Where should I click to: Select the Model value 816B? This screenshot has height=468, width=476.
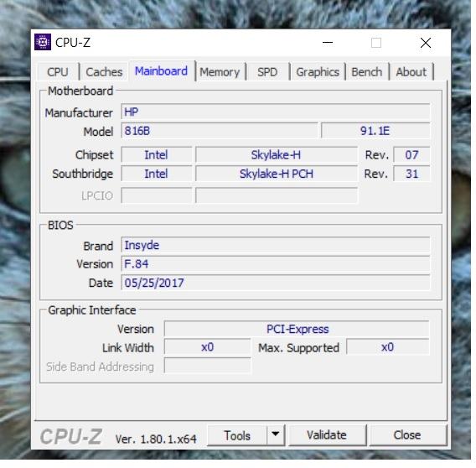[220, 131]
